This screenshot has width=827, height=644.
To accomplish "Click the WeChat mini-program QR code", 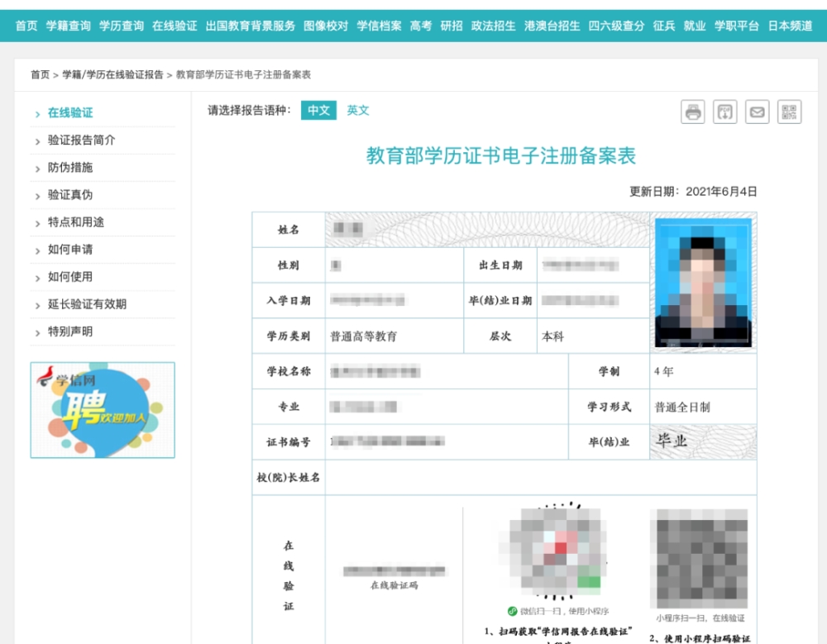I will [x=554, y=551].
